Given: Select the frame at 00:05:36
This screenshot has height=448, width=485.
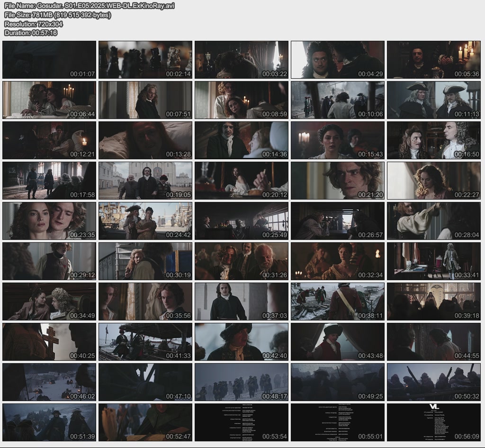Looking at the screenshot, I should [433, 60].
